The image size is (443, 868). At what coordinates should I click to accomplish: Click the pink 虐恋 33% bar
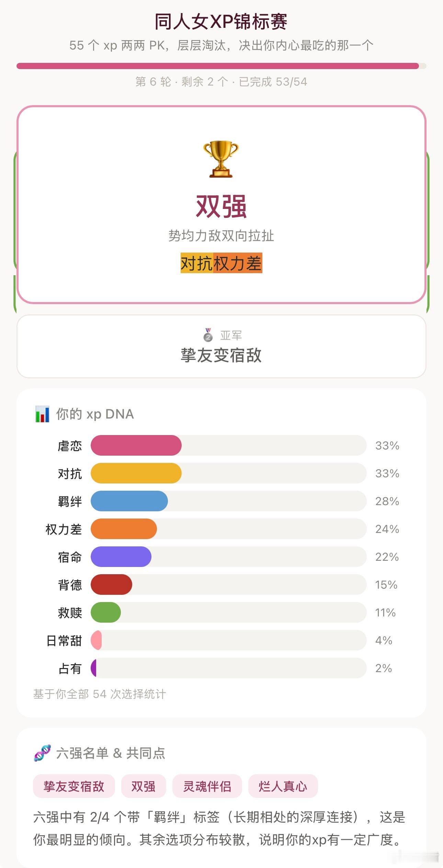136,445
